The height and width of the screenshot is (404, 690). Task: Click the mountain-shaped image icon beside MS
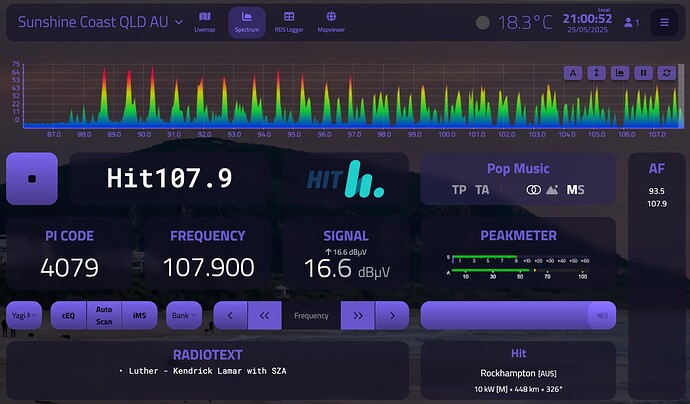tap(552, 190)
